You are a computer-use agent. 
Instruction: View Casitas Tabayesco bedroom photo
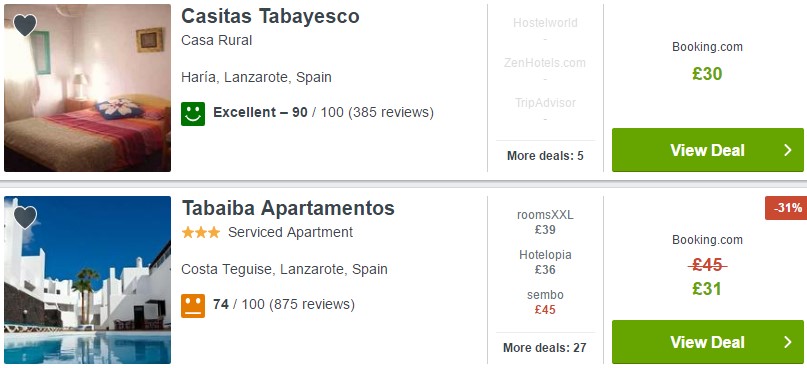click(x=87, y=88)
